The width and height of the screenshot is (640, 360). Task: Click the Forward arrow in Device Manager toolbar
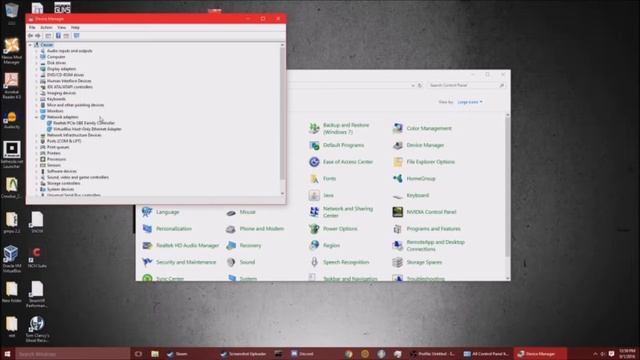click(38, 36)
